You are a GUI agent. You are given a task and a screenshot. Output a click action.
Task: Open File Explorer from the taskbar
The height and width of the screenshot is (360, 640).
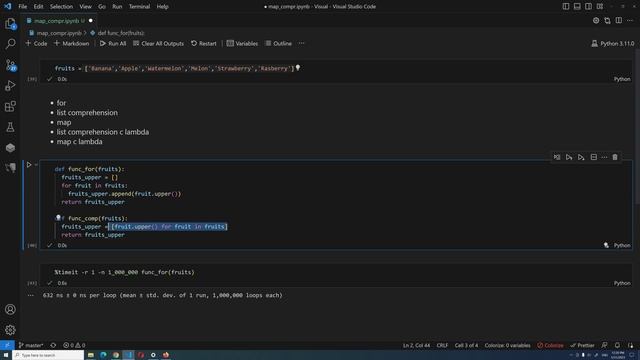91,355
